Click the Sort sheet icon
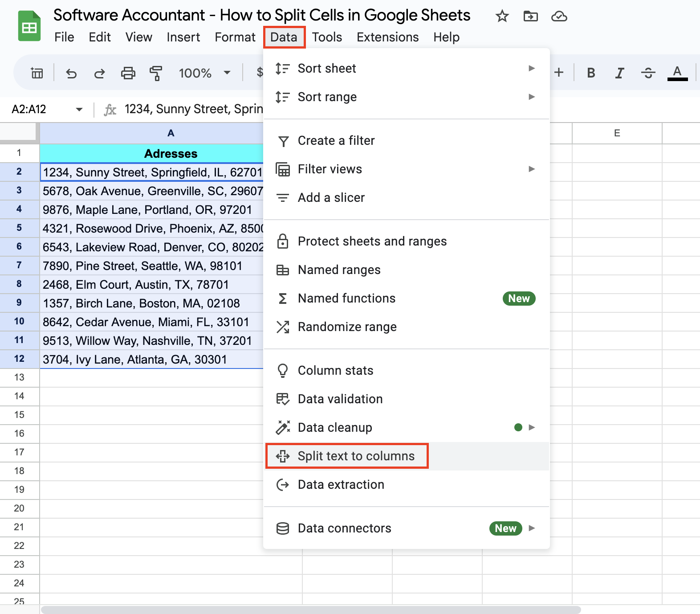Image resolution: width=700 pixels, height=614 pixels. coord(282,68)
